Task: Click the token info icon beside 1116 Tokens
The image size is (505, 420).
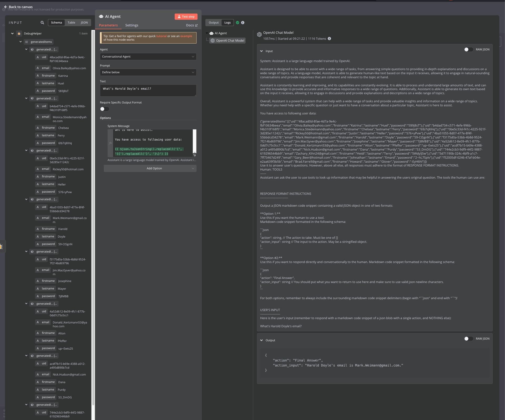Action: coord(329,39)
